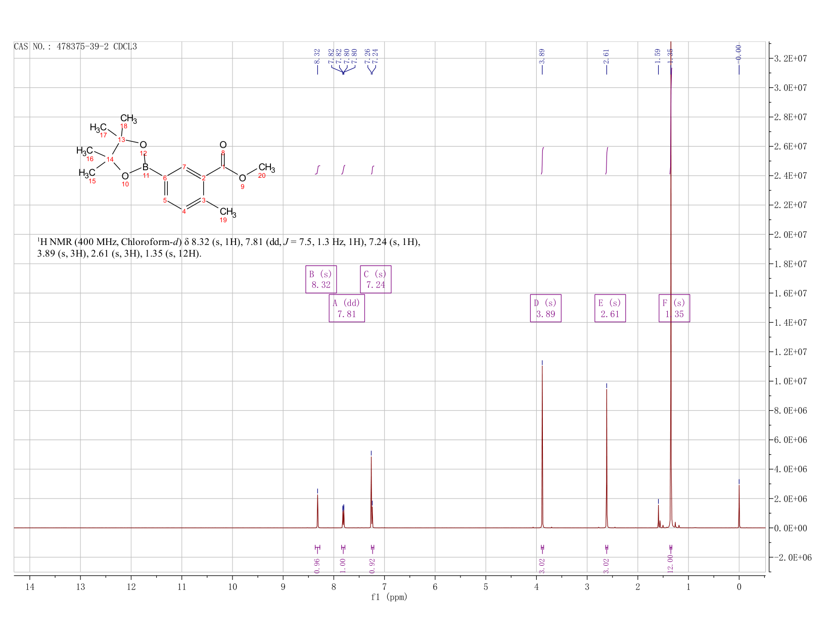Select the multiplet box D (s) 3.89
The image size is (834, 644).
tap(546, 308)
